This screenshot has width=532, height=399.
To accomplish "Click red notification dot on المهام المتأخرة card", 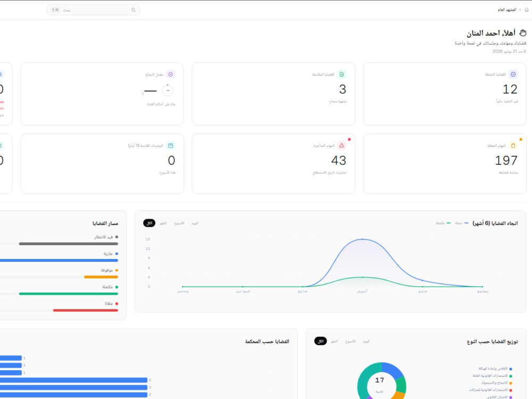I will point(349,139).
